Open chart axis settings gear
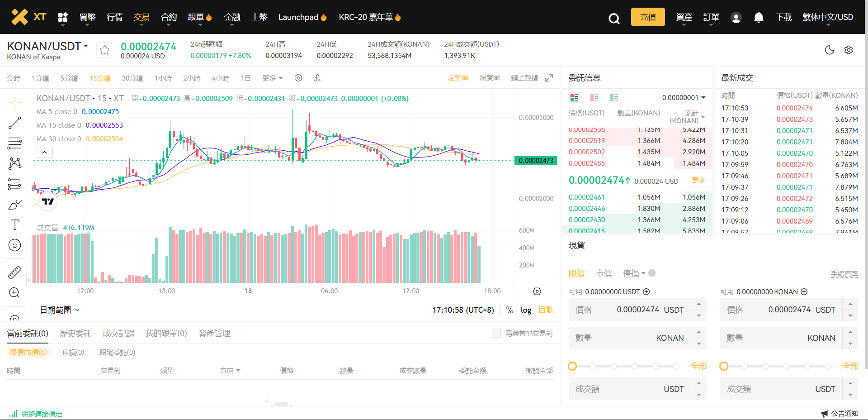Viewport: 868px width, 420px height. point(537,291)
